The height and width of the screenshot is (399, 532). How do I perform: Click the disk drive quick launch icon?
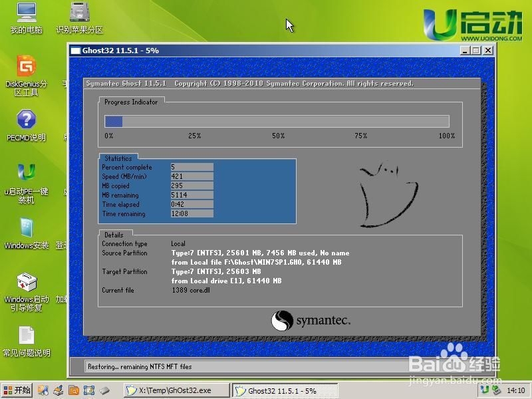104,390
